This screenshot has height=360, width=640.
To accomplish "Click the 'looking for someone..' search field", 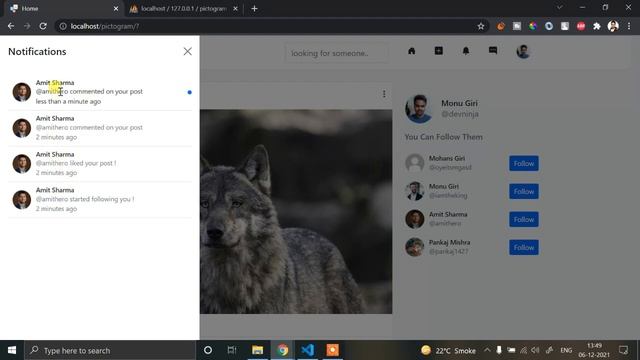I will (336, 53).
